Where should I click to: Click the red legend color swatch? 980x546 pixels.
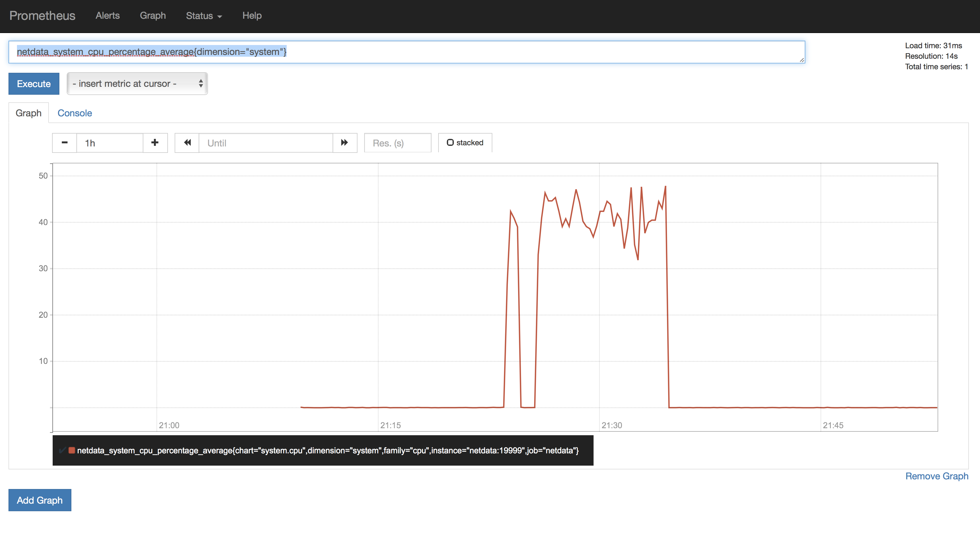click(71, 450)
